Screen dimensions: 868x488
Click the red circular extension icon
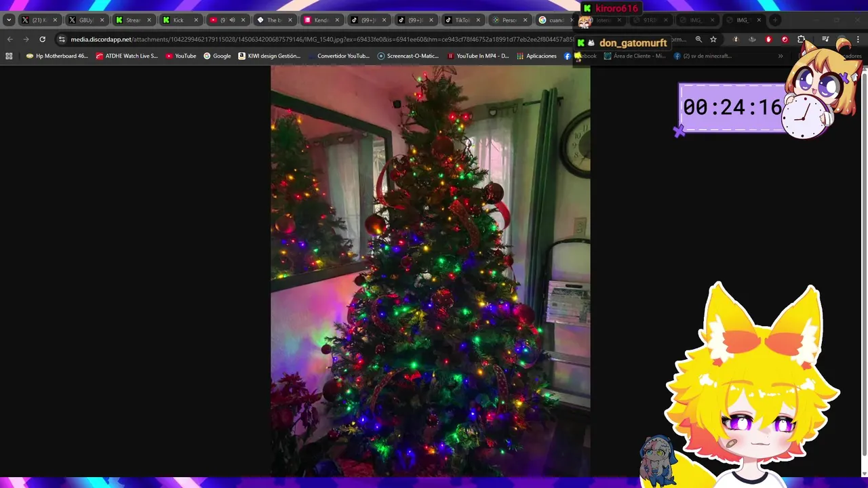[x=785, y=39]
